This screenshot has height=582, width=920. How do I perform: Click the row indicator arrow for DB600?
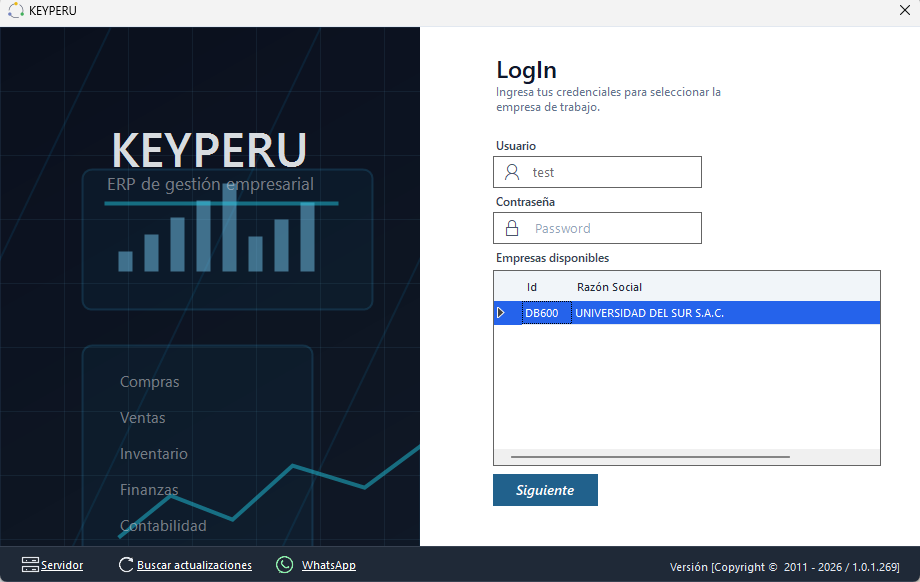pos(500,313)
